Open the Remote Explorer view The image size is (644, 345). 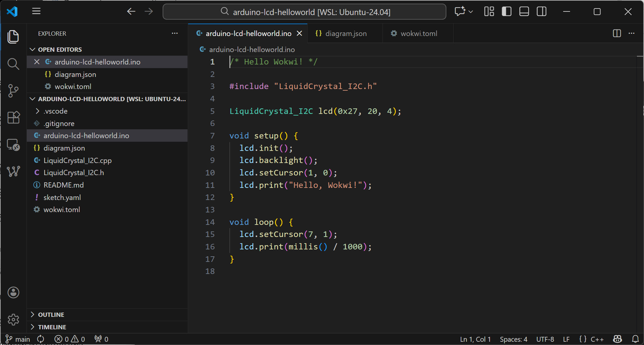point(13,144)
